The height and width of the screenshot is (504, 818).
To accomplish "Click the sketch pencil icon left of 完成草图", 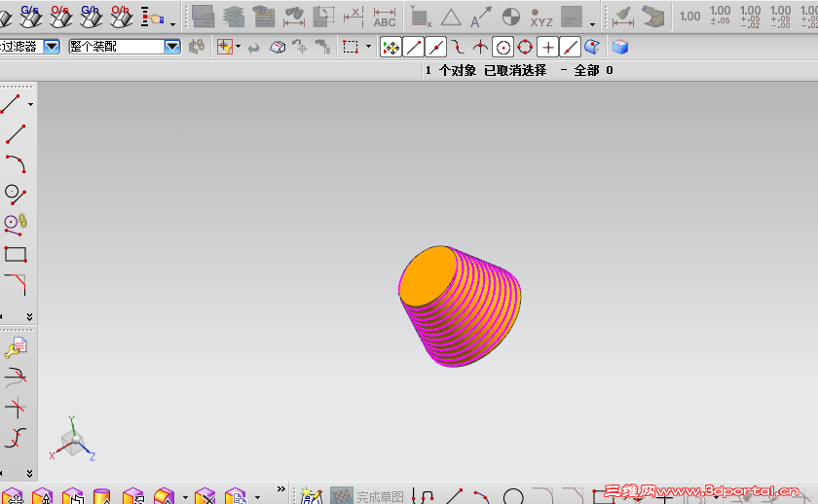I will (312, 495).
